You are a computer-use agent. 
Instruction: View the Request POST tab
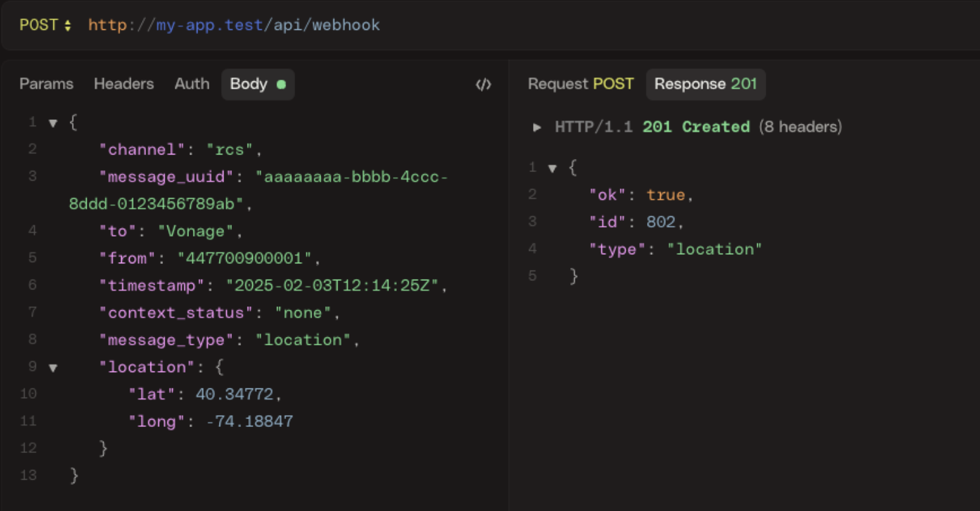[581, 83]
